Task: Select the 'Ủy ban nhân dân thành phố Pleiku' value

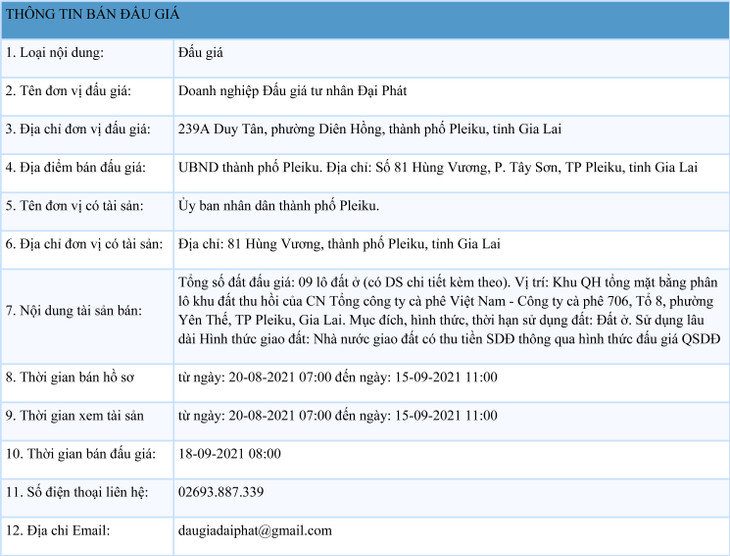Action: click(x=278, y=205)
